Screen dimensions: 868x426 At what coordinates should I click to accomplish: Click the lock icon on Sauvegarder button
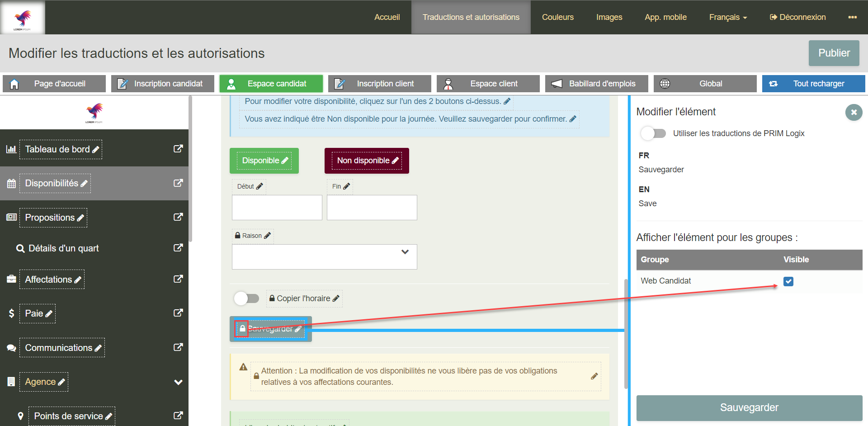[242, 328]
